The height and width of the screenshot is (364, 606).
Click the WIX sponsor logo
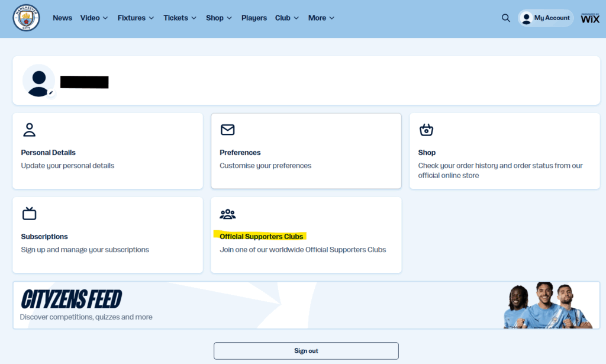coord(589,18)
